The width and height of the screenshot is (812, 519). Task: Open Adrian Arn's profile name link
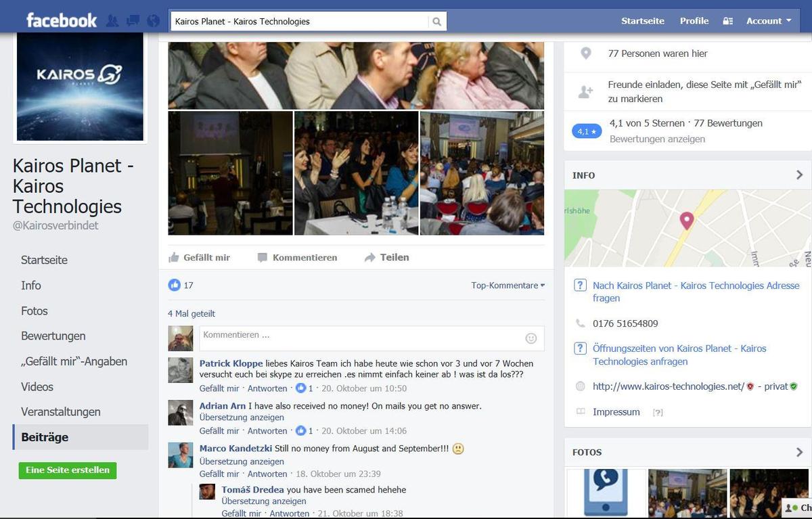[x=223, y=406]
